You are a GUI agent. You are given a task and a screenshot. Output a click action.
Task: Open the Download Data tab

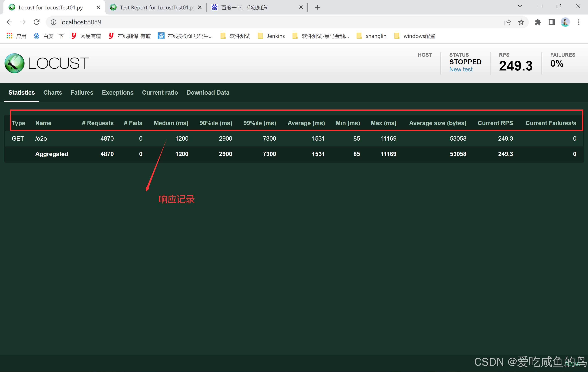point(208,93)
